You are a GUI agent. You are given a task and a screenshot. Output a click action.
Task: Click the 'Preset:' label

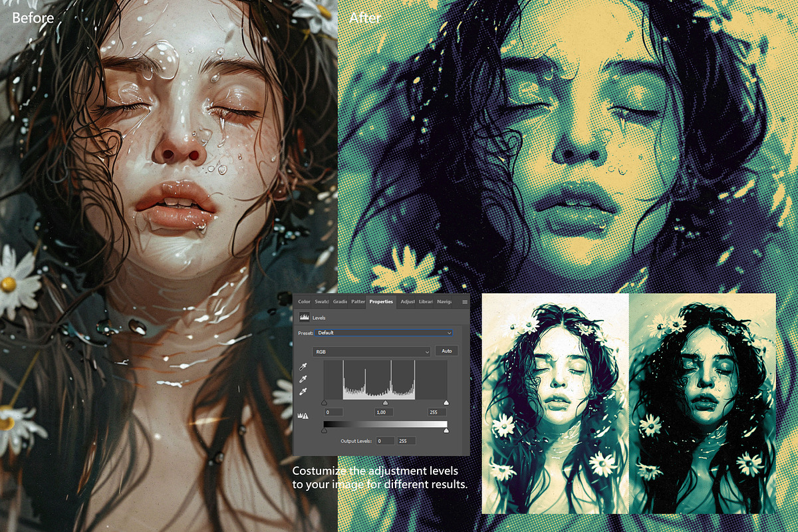coord(305,333)
